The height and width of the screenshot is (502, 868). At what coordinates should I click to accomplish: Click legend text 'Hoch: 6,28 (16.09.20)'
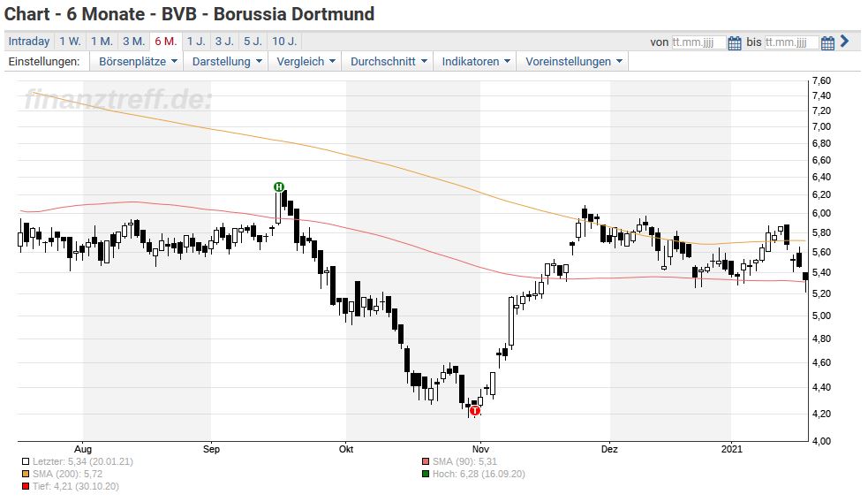[479, 474]
